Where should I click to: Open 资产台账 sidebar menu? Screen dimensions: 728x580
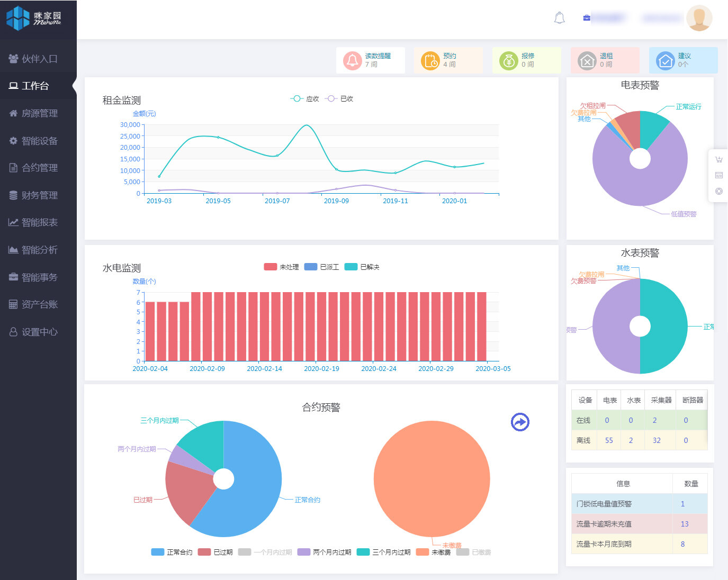pyautogui.click(x=38, y=304)
